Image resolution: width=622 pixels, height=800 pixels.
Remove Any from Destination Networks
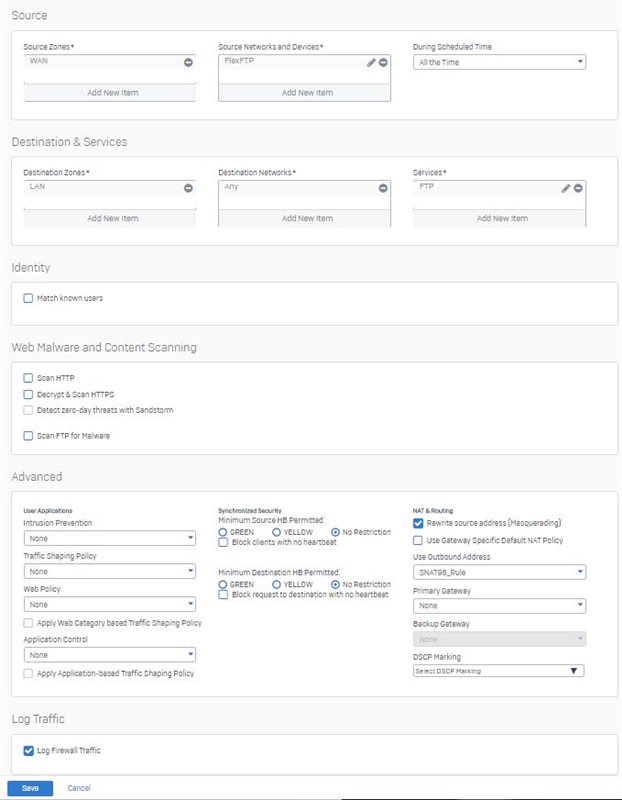click(383, 188)
